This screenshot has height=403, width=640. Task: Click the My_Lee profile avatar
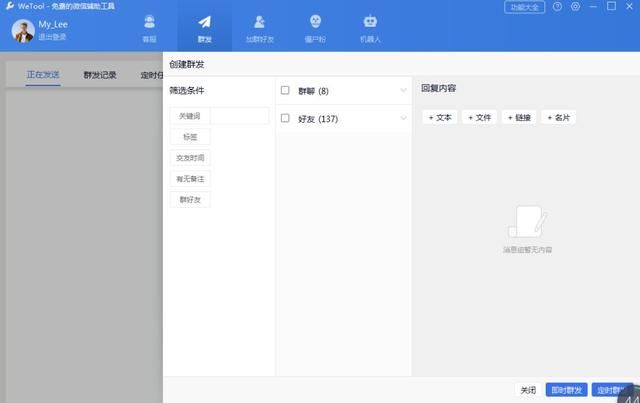(x=23, y=31)
